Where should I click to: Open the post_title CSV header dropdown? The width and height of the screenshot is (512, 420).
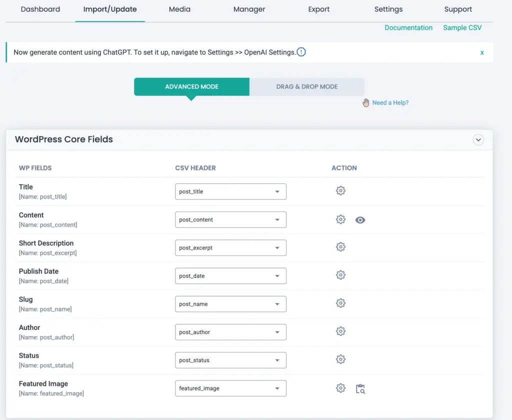pos(230,191)
